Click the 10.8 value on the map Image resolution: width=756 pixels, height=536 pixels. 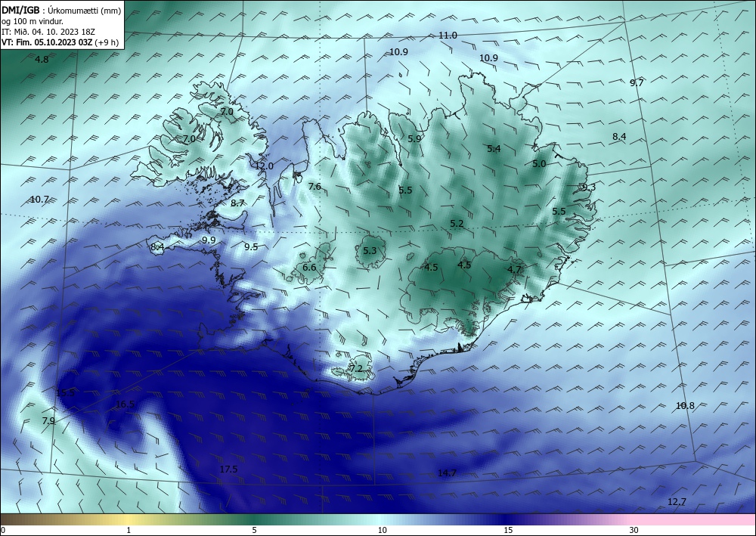685,406
